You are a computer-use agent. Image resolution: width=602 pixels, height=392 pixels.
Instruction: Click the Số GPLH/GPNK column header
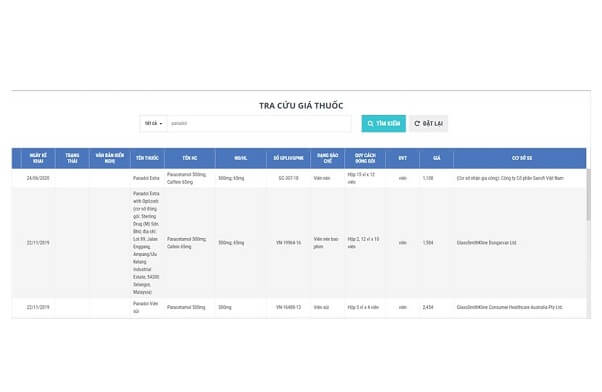(288, 158)
